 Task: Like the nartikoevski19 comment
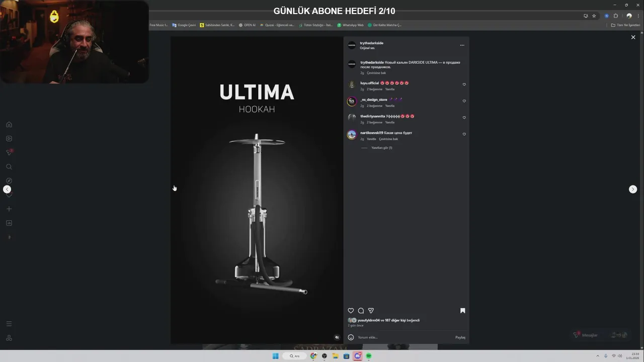pyautogui.click(x=464, y=134)
